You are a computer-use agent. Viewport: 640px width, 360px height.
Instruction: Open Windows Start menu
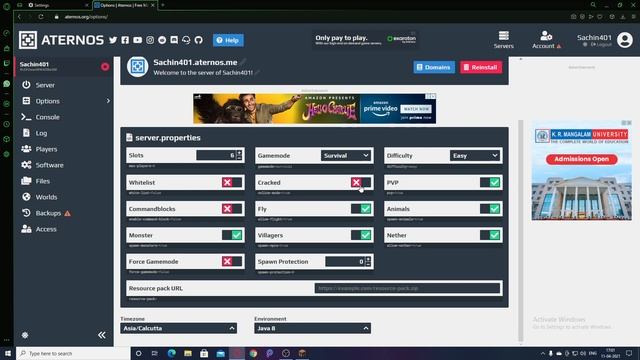7,353
